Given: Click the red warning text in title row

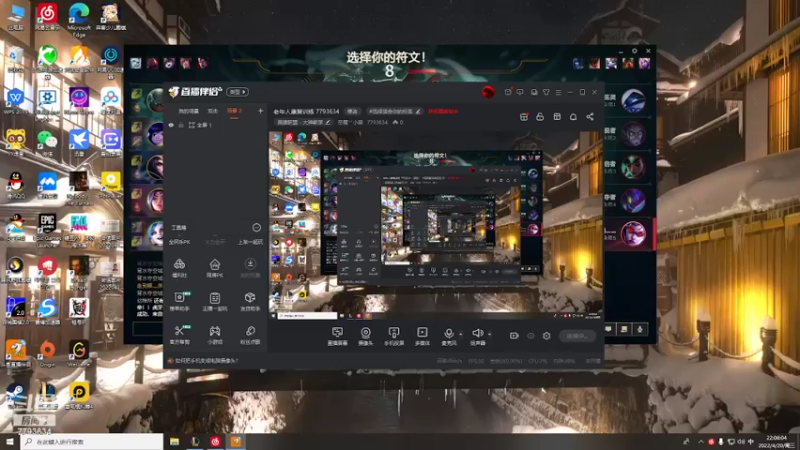Looking at the screenshot, I should point(443,111).
